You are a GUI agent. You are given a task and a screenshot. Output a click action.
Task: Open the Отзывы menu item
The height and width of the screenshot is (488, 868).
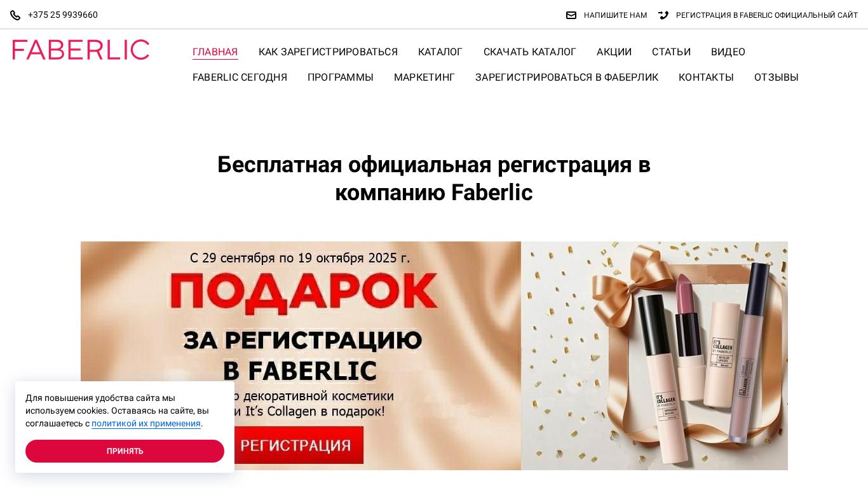coord(776,78)
